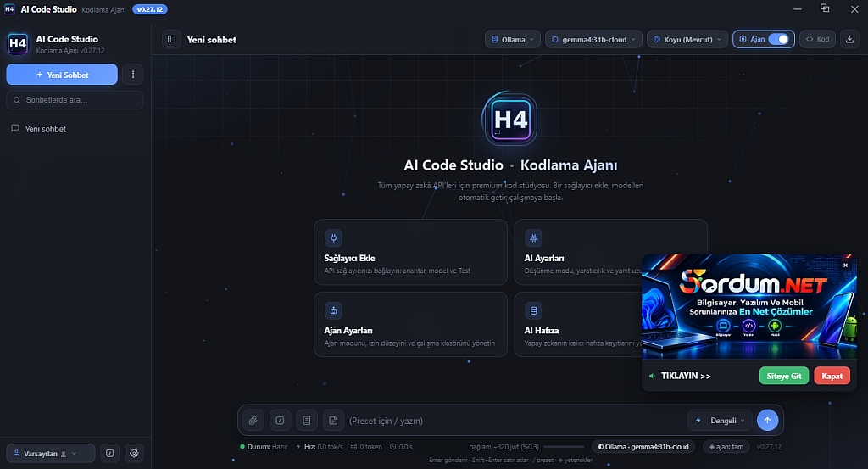
Task: Click the 0.0 s timer in status bar
Action: (401, 447)
